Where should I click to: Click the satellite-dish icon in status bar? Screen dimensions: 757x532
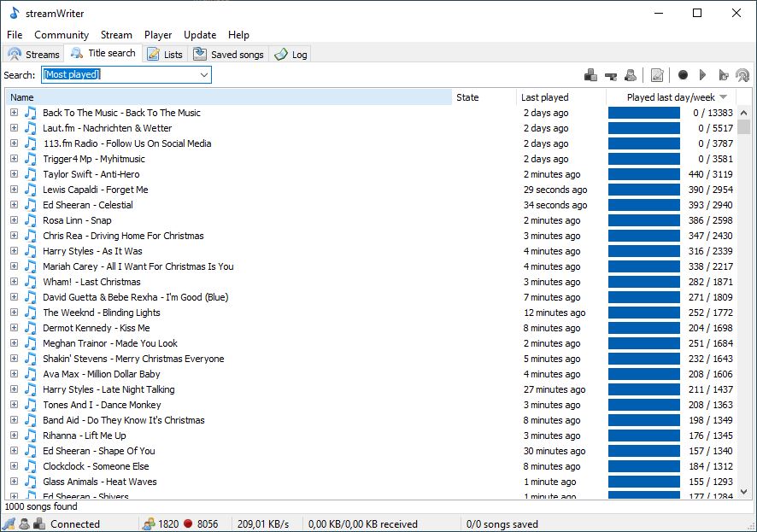pyautogui.click(x=9, y=523)
